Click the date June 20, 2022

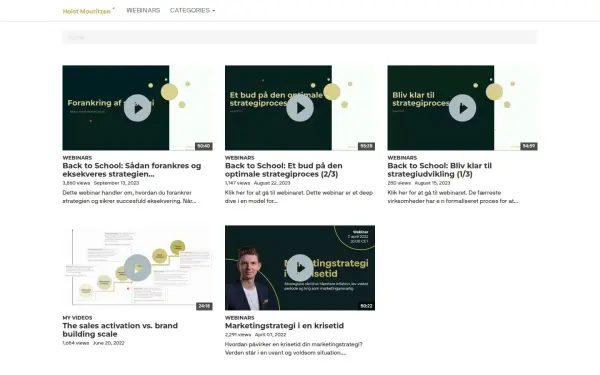109,343
